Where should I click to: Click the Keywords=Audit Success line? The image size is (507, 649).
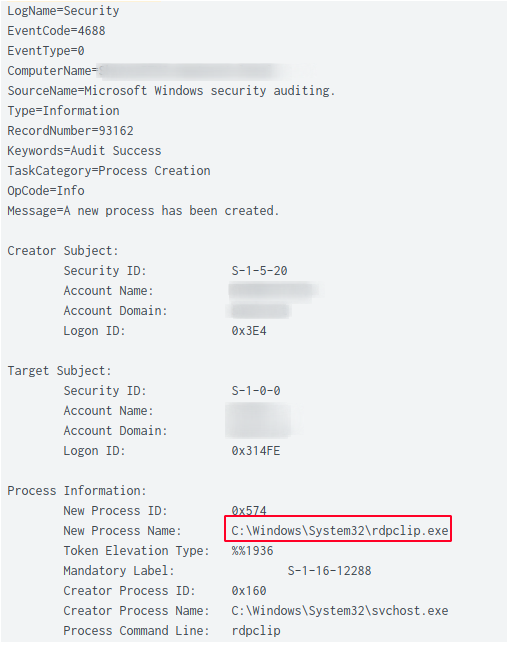pyautogui.click(x=84, y=151)
